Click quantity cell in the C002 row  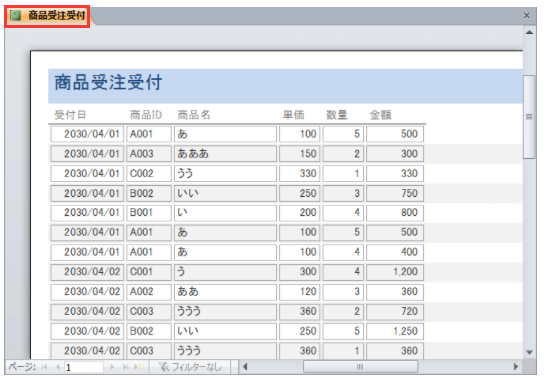[343, 173]
